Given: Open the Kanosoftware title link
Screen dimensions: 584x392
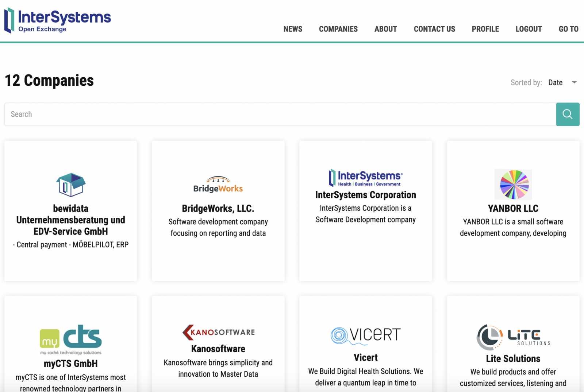Looking at the screenshot, I should coord(218,349).
